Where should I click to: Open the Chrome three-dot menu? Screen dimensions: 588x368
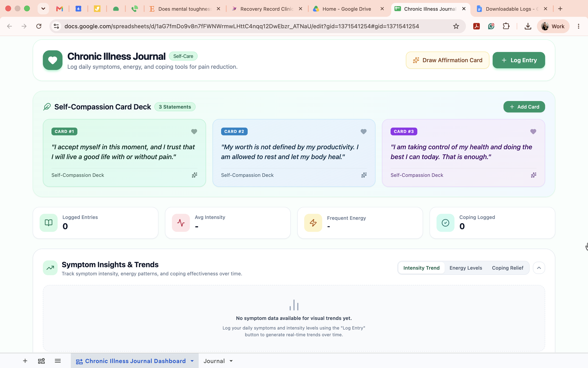pos(579,26)
